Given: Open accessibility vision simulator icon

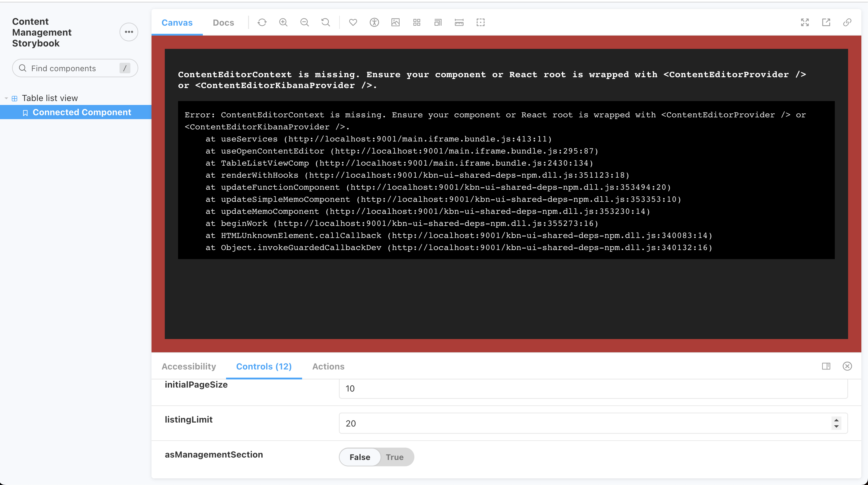Looking at the screenshot, I should click(x=374, y=23).
